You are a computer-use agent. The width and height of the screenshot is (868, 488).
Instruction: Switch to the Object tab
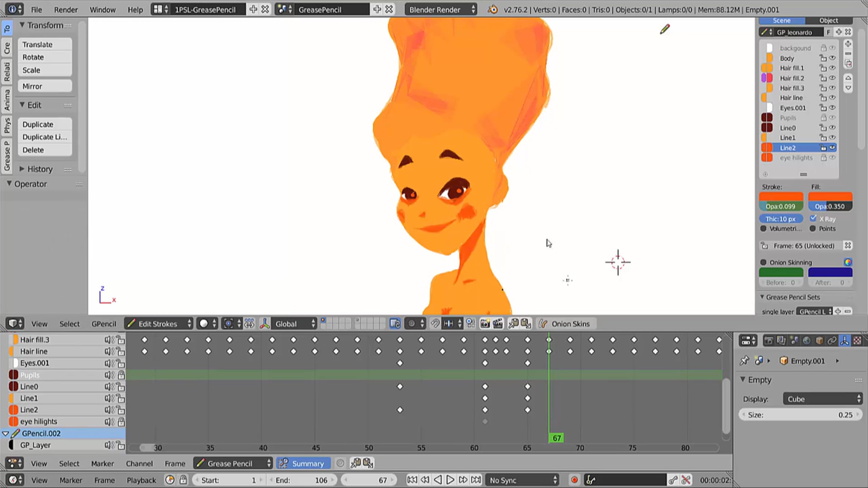(x=829, y=21)
